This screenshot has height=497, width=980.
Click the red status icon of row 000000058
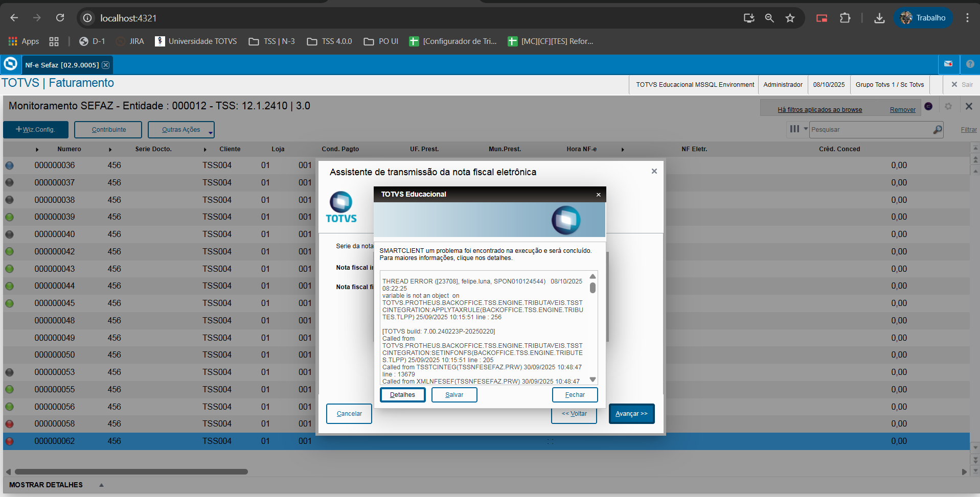pyautogui.click(x=9, y=424)
